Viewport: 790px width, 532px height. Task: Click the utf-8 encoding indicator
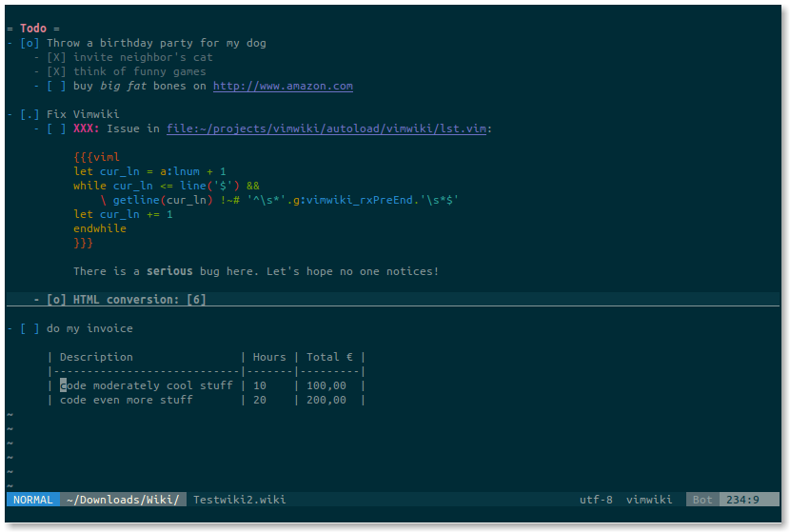click(x=596, y=500)
